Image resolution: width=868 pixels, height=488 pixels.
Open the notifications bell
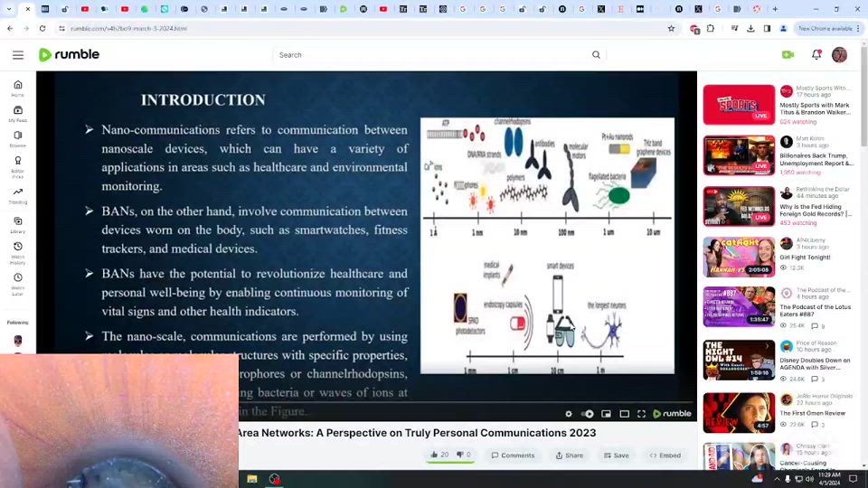pyautogui.click(x=816, y=55)
